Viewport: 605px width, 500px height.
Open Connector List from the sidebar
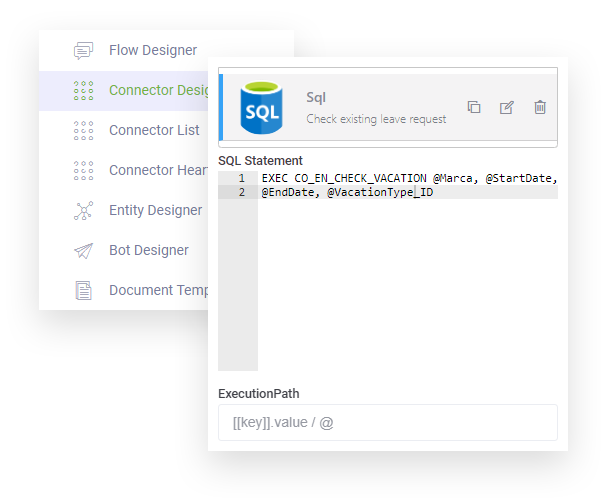coord(123,130)
